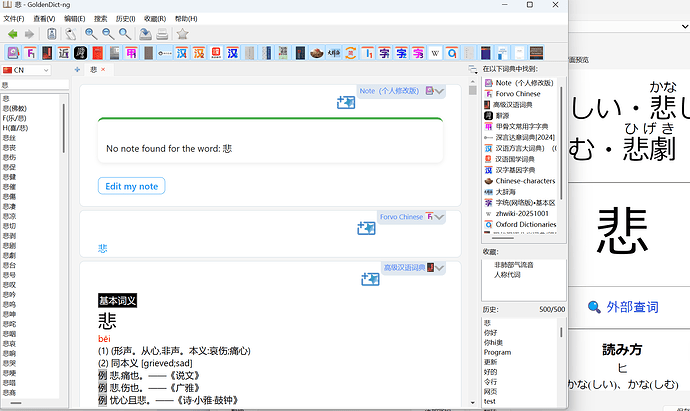Click the 悲 link in Forvo article
690x411 pixels.
[x=103, y=249]
